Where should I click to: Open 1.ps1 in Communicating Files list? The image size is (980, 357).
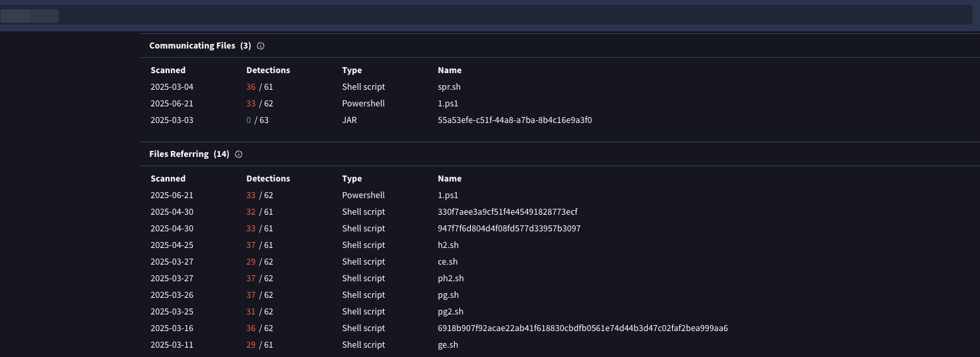(447, 104)
